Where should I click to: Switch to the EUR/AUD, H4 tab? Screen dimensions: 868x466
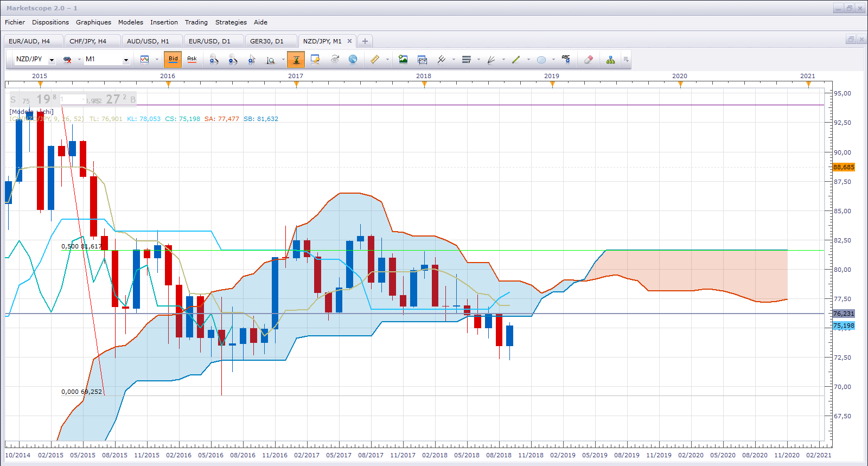click(x=33, y=41)
